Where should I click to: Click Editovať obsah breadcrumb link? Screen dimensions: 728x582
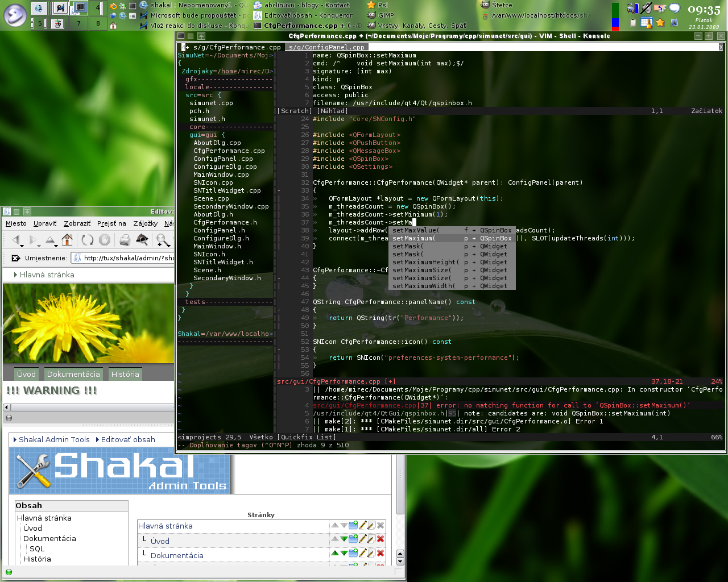[128, 439]
